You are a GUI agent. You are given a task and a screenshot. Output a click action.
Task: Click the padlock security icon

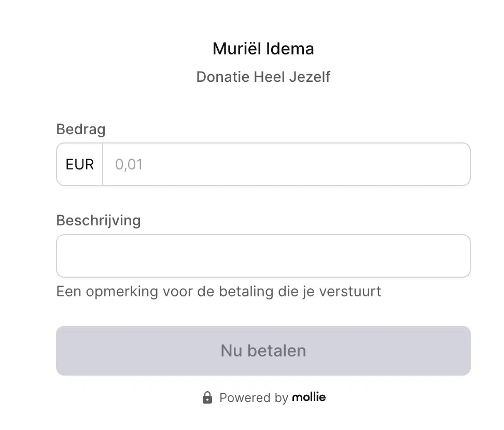click(x=207, y=397)
